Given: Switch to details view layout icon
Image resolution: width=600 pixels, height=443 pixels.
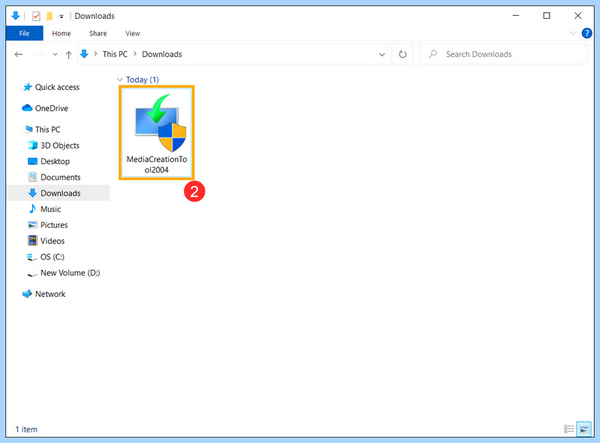Looking at the screenshot, I should click(569, 429).
